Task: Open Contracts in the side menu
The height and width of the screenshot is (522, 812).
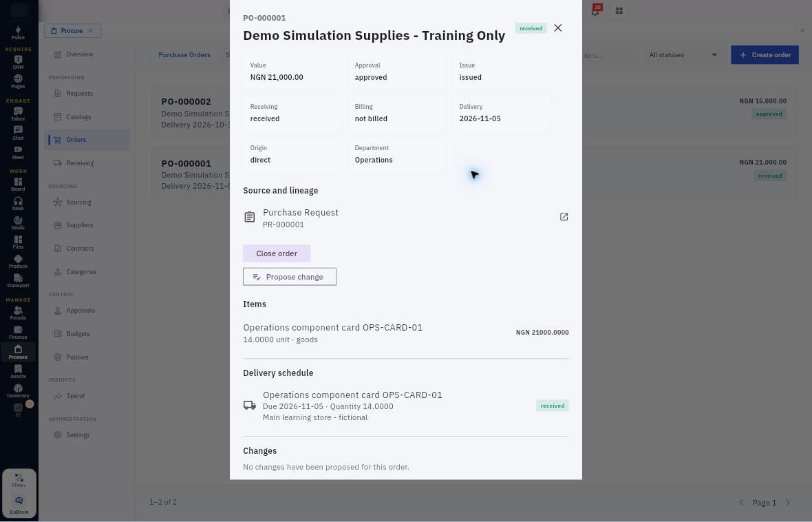Action: click(87, 249)
